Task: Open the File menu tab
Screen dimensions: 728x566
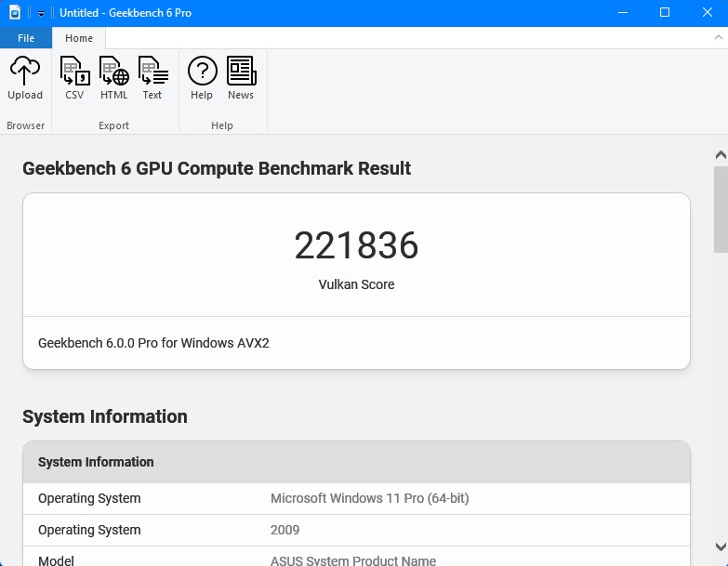Action: 26,38
